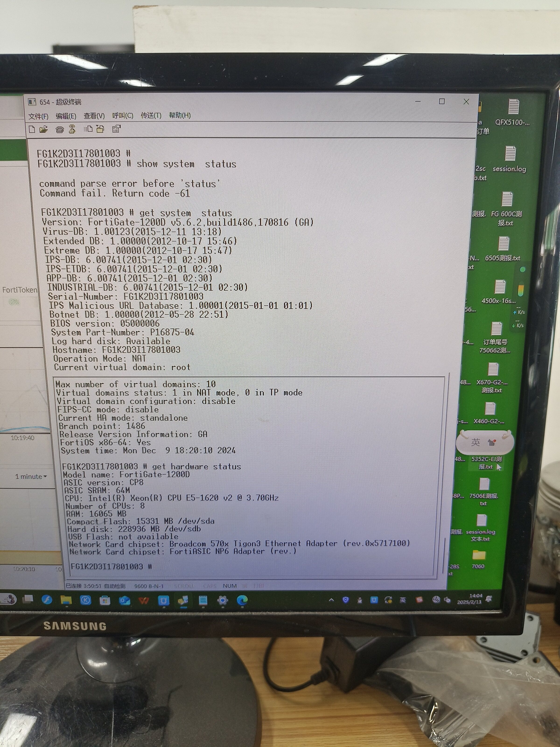Select the QFX5100 desktop file icon

click(513, 113)
